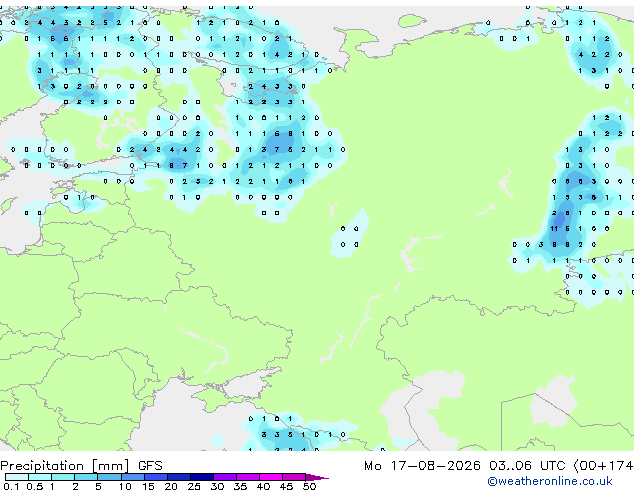The height and width of the screenshot is (490, 634).
Task: Select the 1–2 mm legend color box
Action: 63,477
